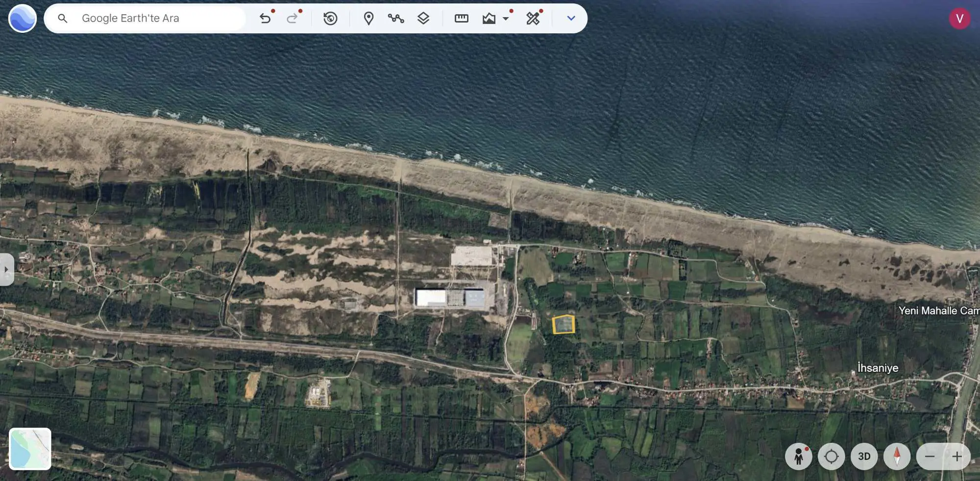
Task: Click the search magnifier icon
Action: (x=62, y=19)
